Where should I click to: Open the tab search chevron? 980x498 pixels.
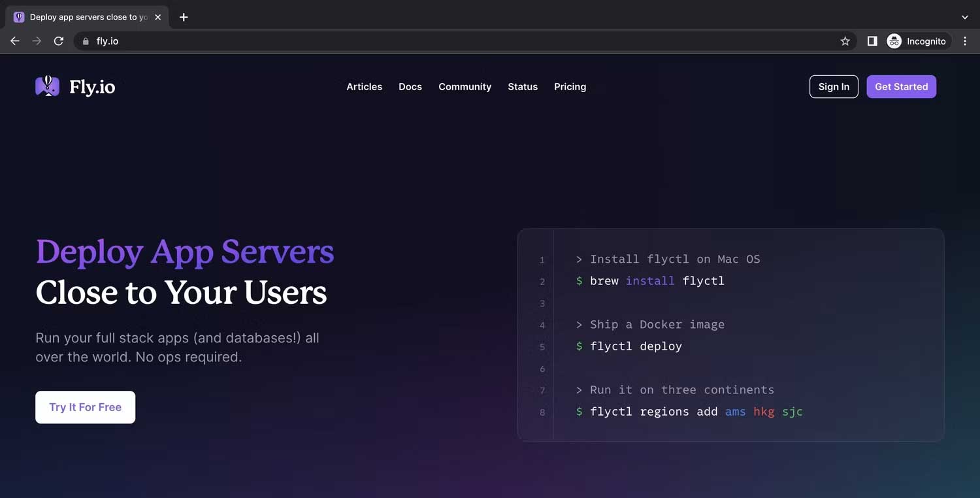click(x=965, y=16)
